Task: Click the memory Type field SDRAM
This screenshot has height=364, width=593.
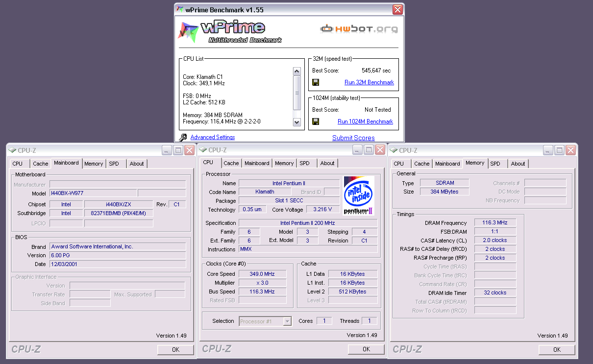Action: pyautogui.click(x=445, y=183)
